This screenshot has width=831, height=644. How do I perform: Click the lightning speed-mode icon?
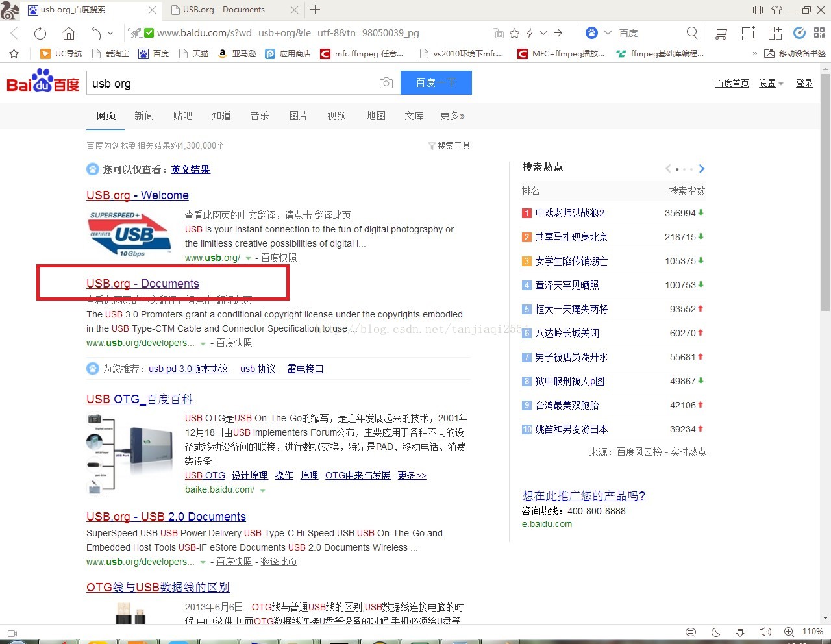pos(530,33)
